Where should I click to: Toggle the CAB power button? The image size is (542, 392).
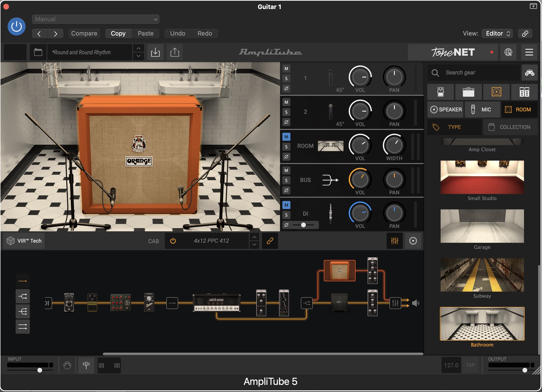173,241
